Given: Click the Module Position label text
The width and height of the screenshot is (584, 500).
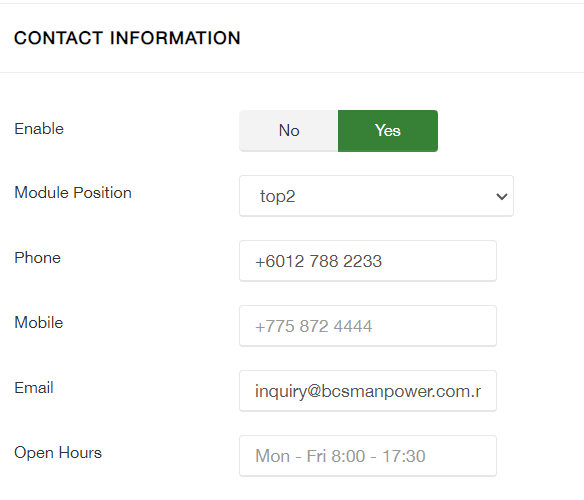Looking at the screenshot, I should point(73,193).
